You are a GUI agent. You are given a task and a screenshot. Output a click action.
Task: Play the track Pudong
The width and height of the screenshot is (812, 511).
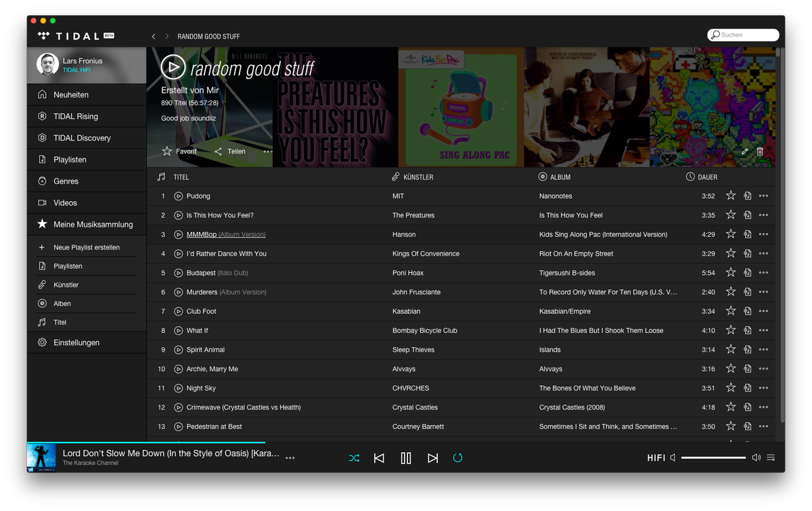pos(179,196)
